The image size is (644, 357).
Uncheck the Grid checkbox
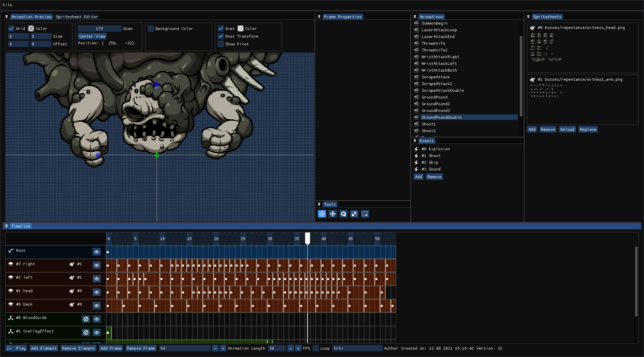coord(11,29)
